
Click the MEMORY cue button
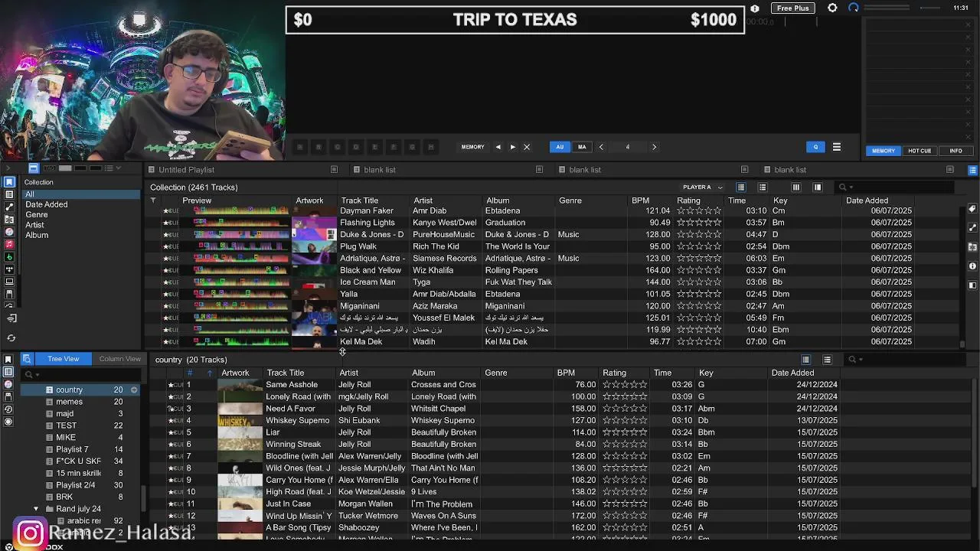pos(472,147)
